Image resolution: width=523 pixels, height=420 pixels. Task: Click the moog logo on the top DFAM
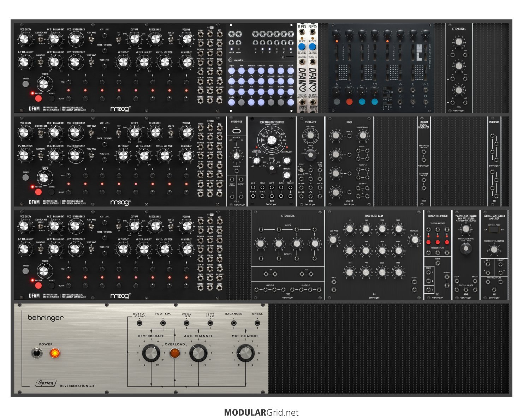[x=120, y=109]
